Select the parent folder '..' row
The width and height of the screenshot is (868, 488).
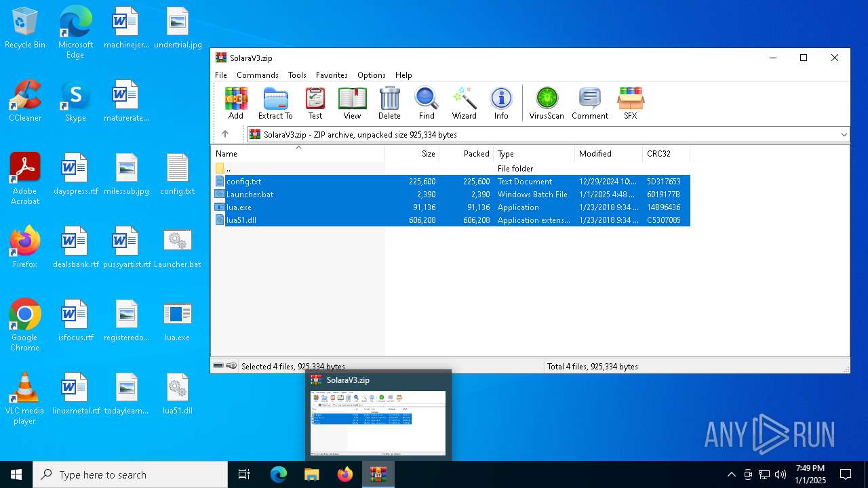pos(451,168)
